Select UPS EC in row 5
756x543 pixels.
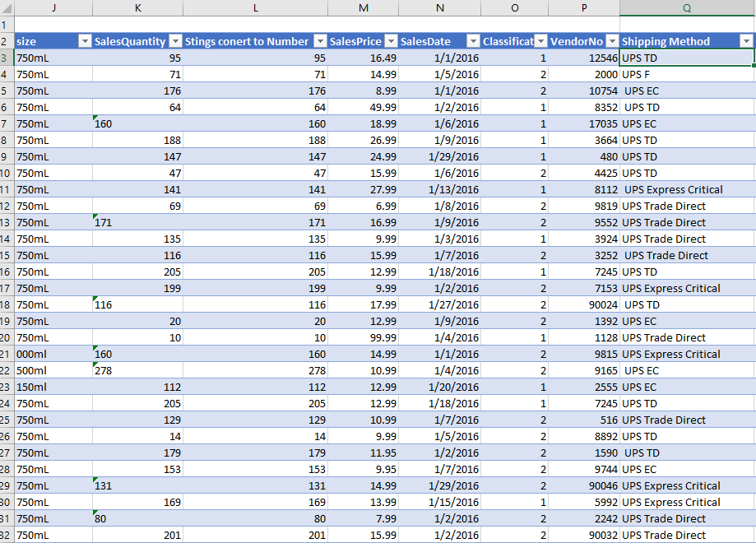687,90
